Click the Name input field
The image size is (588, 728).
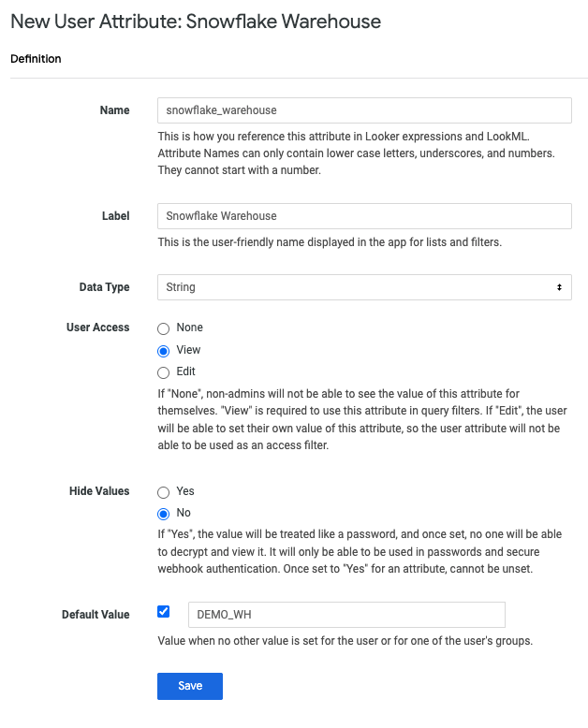[x=364, y=110]
